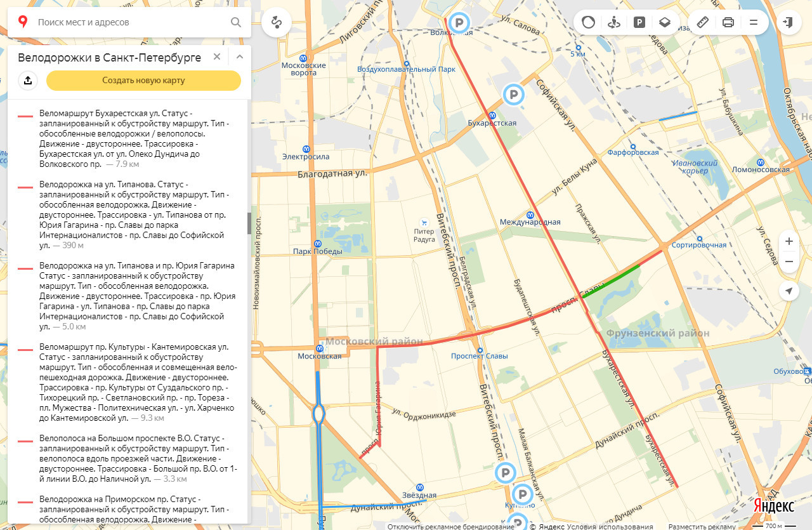Click parking marker near Волковская
This screenshot has width=812, height=530.
(x=459, y=24)
